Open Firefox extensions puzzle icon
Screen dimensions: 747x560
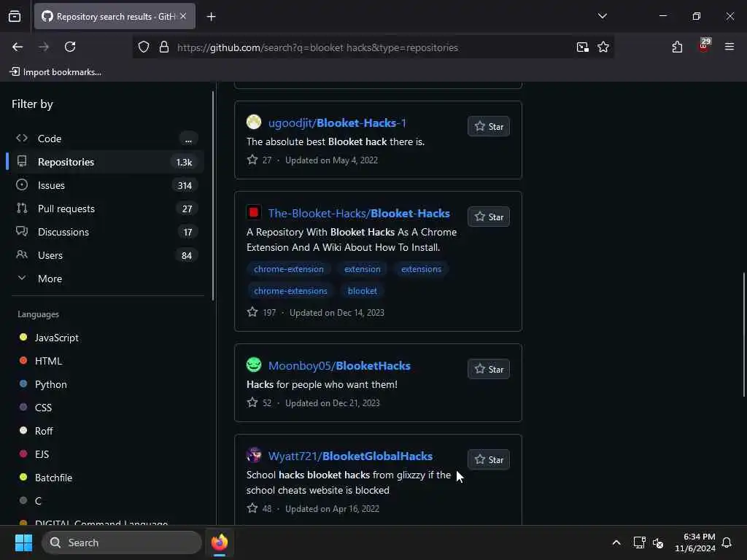(x=677, y=47)
